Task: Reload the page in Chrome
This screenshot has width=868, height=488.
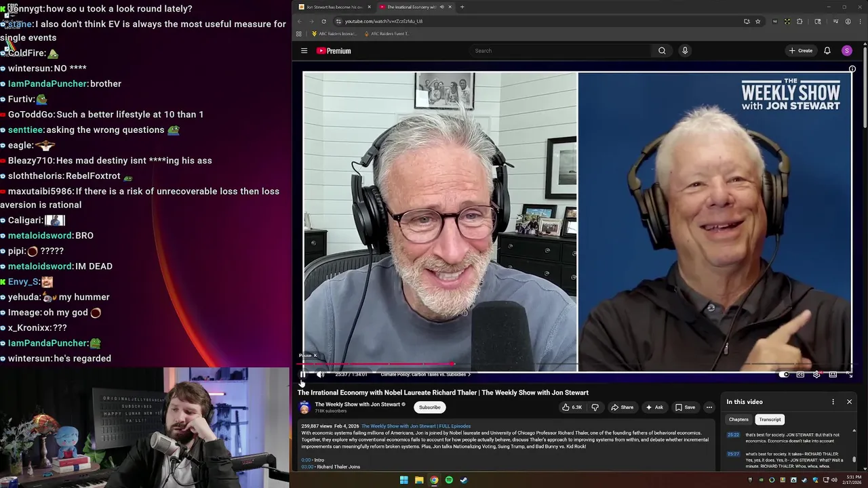Action: [323, 21]
